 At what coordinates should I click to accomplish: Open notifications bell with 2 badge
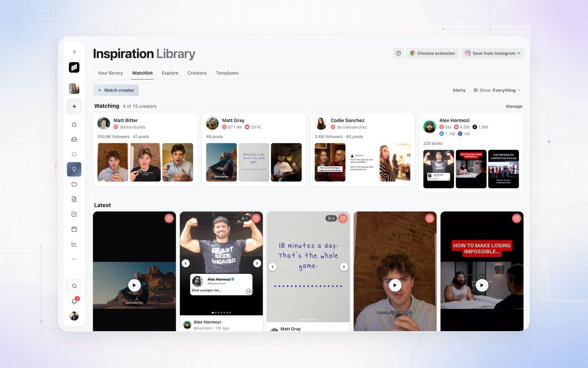(x=74, y=301)
